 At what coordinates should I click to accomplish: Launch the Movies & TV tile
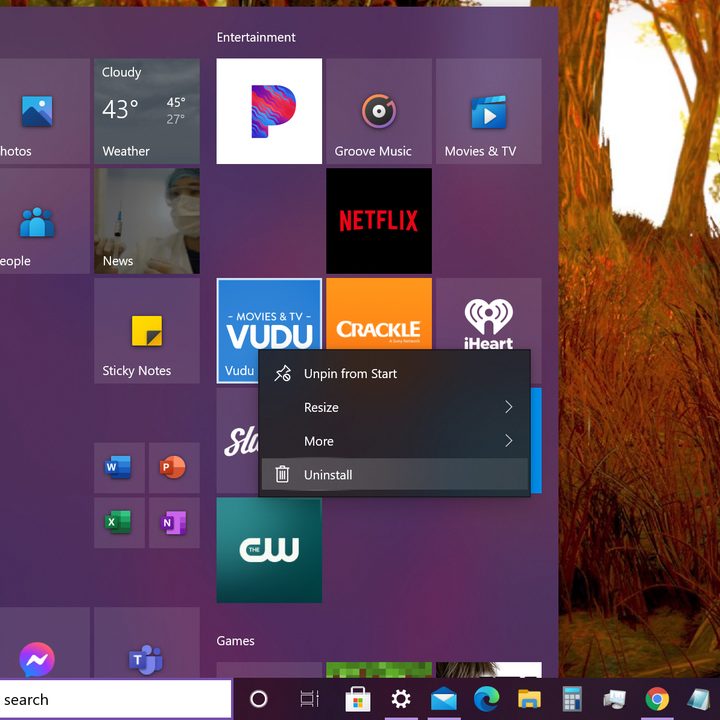489,111
